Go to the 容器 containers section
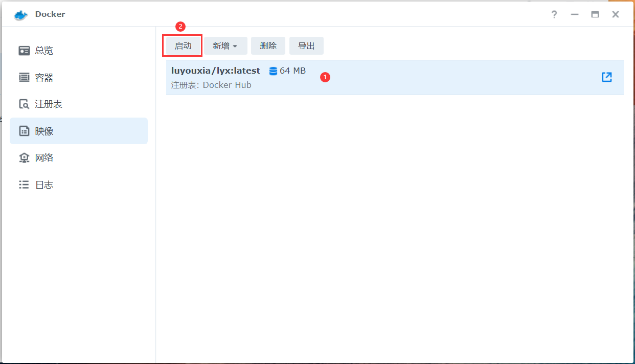 pos(79,77)
